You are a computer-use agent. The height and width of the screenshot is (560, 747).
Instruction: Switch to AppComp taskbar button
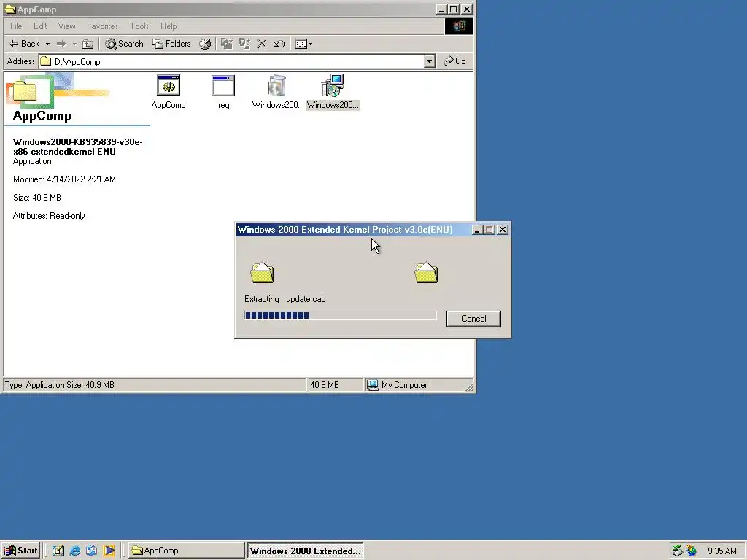(187, 551)
